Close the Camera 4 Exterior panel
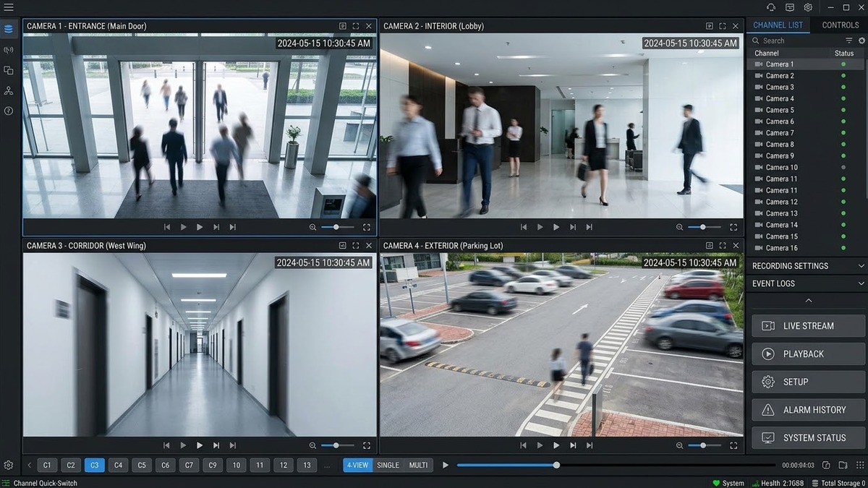Viewport: 868px width, 488px height. [736, 246]
